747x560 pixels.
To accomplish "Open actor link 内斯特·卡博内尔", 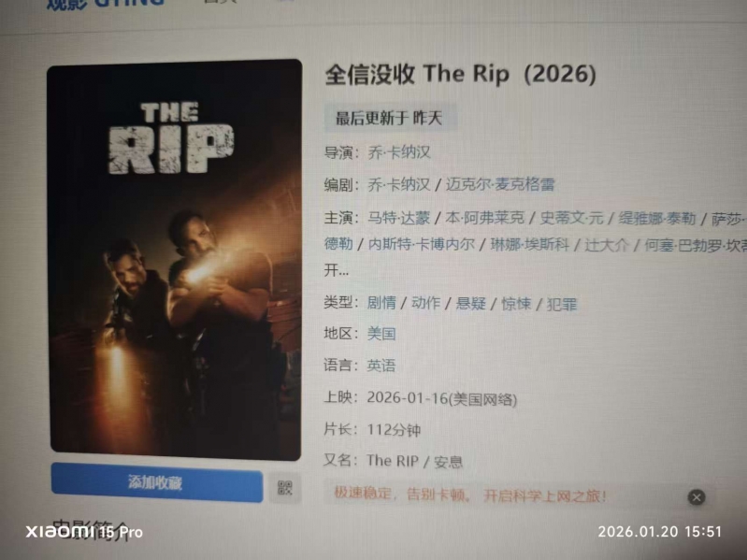I will (421, 244).
